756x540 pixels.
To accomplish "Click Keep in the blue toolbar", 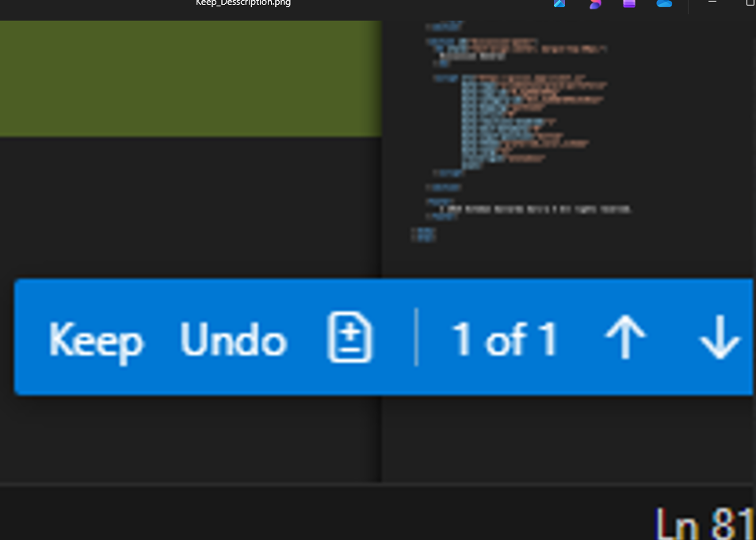I will tap(96, 341).
